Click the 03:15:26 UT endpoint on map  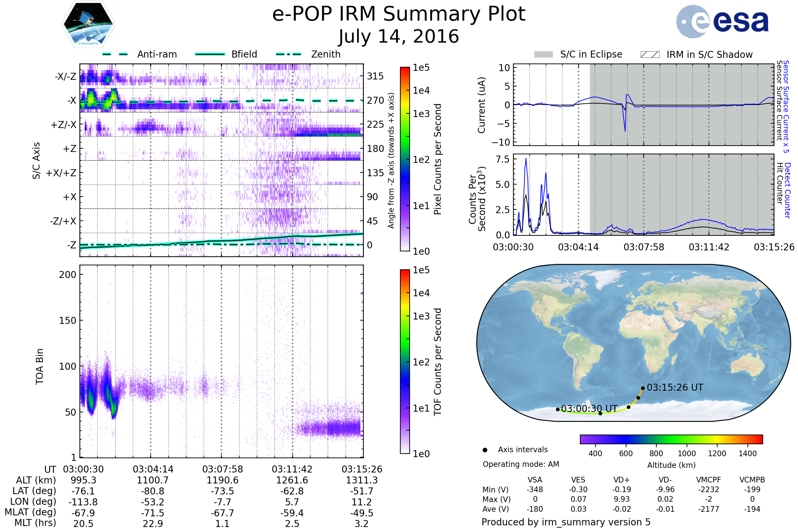[643, 388]
